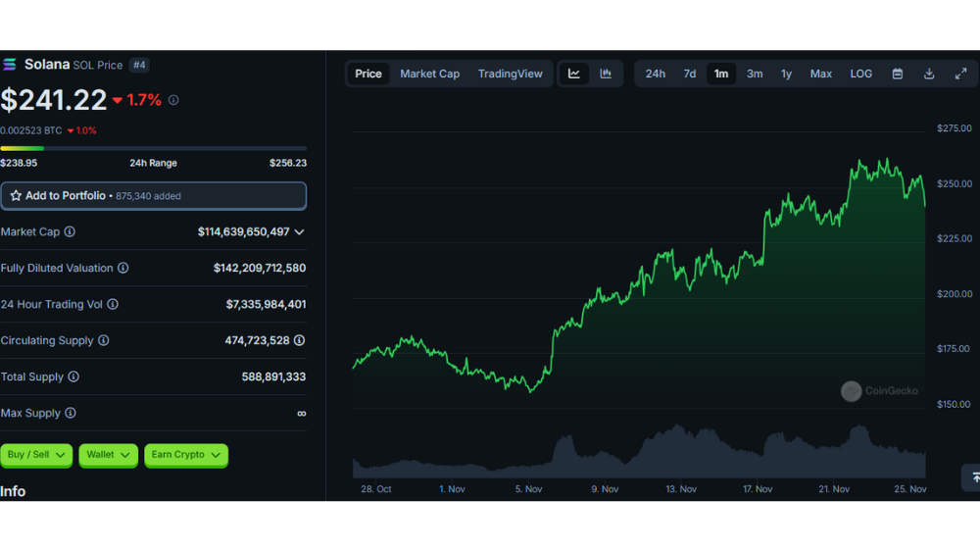The image size is (980, 551).
Task: Open info icon next to 474,723,528 value
Action: pyautogui.click(x=299, y=341)
